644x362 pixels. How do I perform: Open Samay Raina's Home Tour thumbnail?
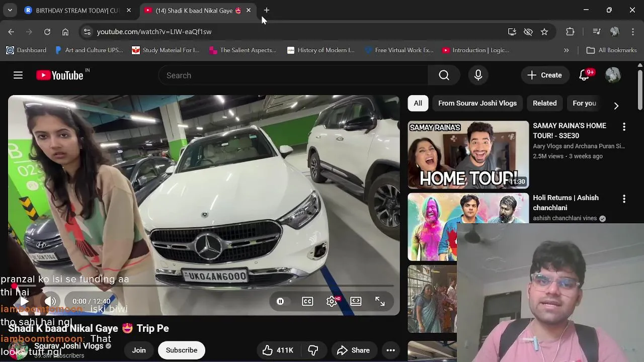point(468,154)
